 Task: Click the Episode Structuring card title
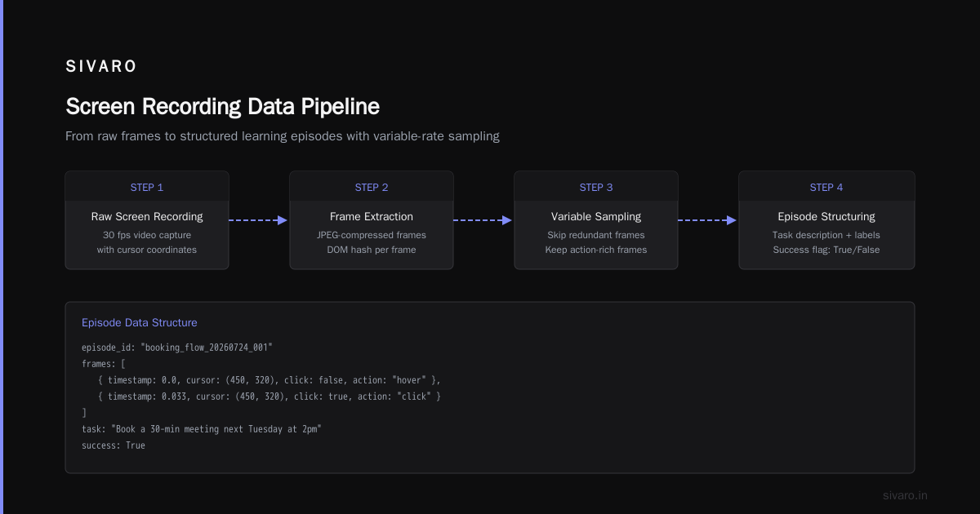pos(826,217)
